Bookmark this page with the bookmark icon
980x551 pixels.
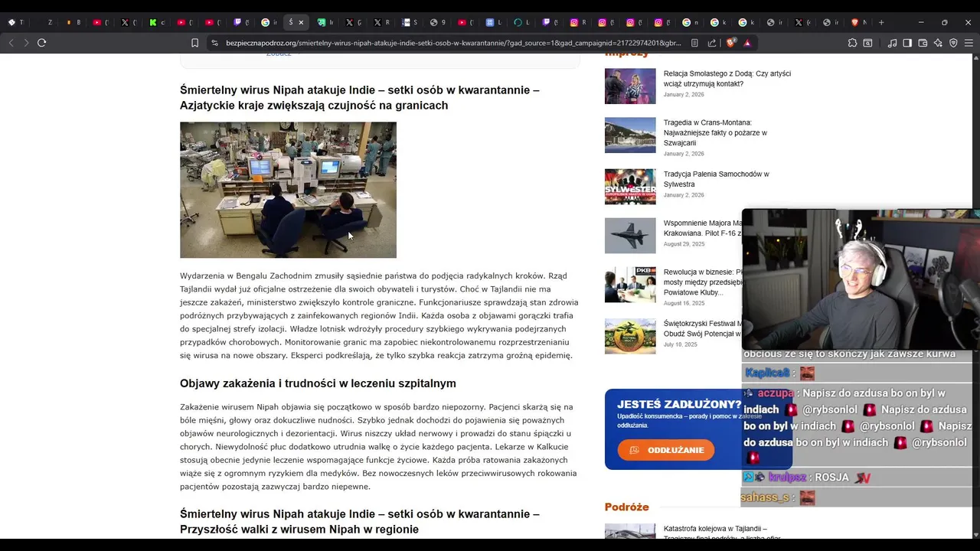(x=194, y=43)
